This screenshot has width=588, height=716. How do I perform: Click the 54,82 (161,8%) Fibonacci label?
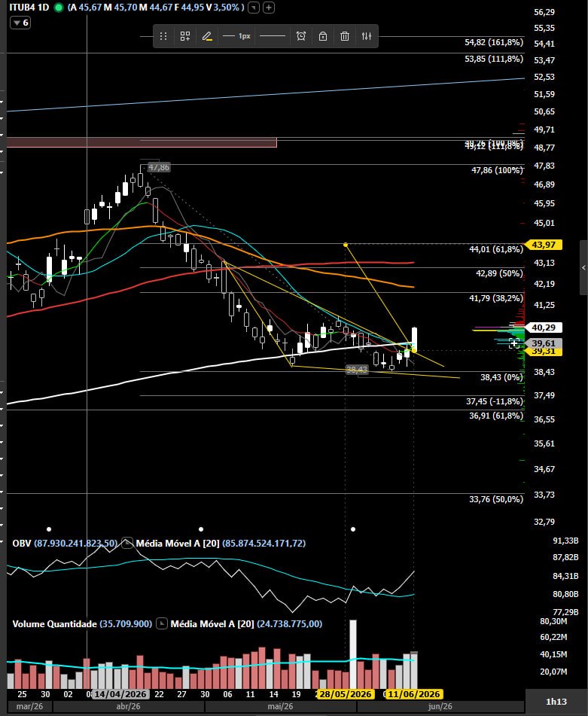pyautogui.click(x=493, y=42)
